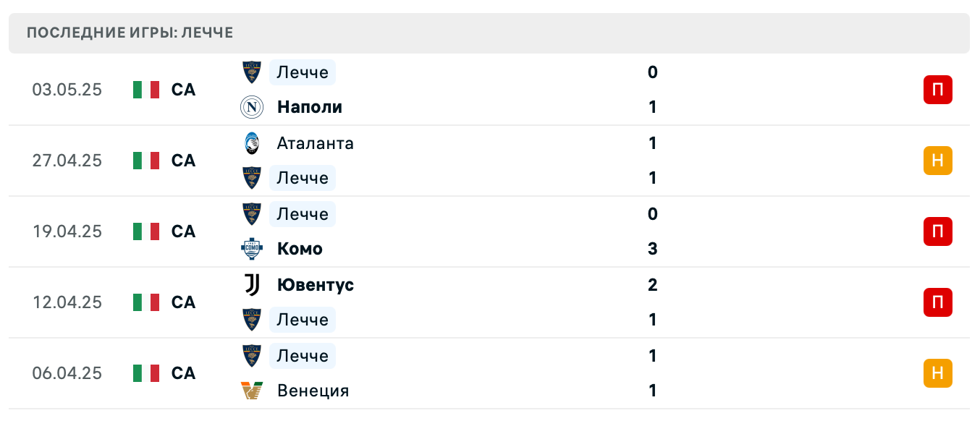Open the Венеция team link

pyautogui.click(x=313, y=391)
